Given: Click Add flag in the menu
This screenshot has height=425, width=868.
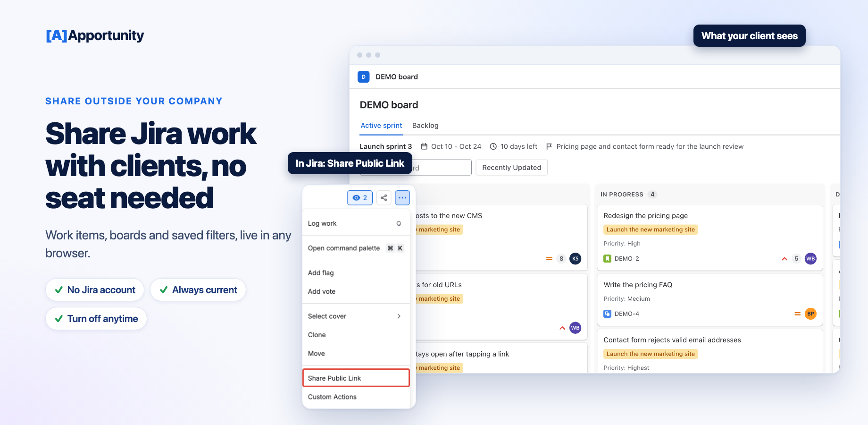Looking at the screenshot, I should click(x=356, y=273).
